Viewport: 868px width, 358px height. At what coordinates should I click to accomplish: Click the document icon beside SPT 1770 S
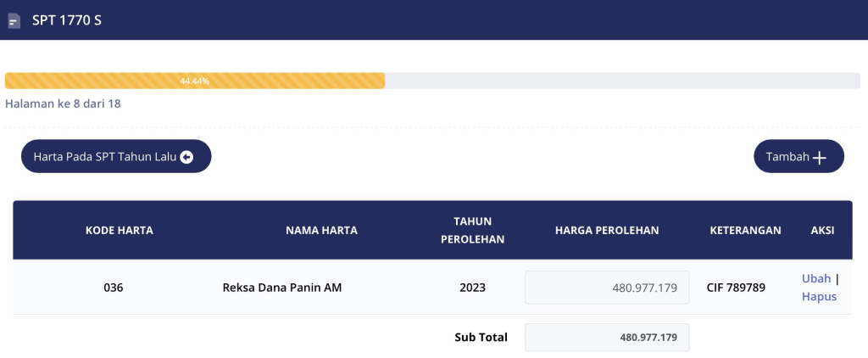coord(14,20)
